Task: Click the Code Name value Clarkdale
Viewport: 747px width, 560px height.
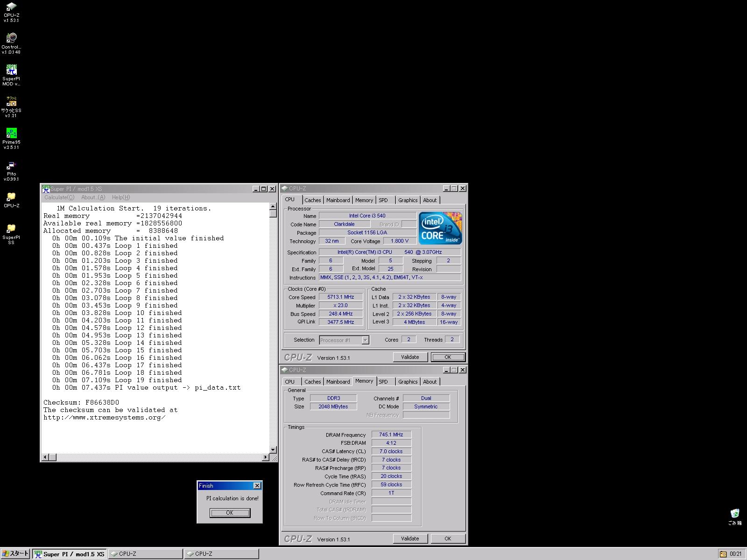Action: coord(344,224)
